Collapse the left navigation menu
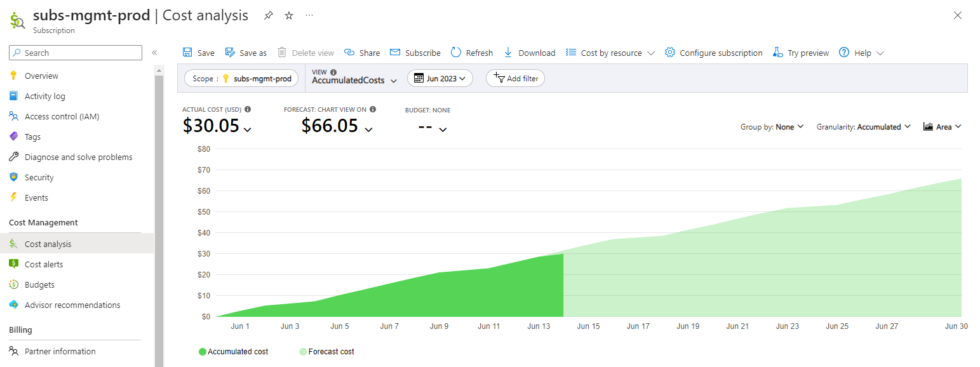 point(154,53)
